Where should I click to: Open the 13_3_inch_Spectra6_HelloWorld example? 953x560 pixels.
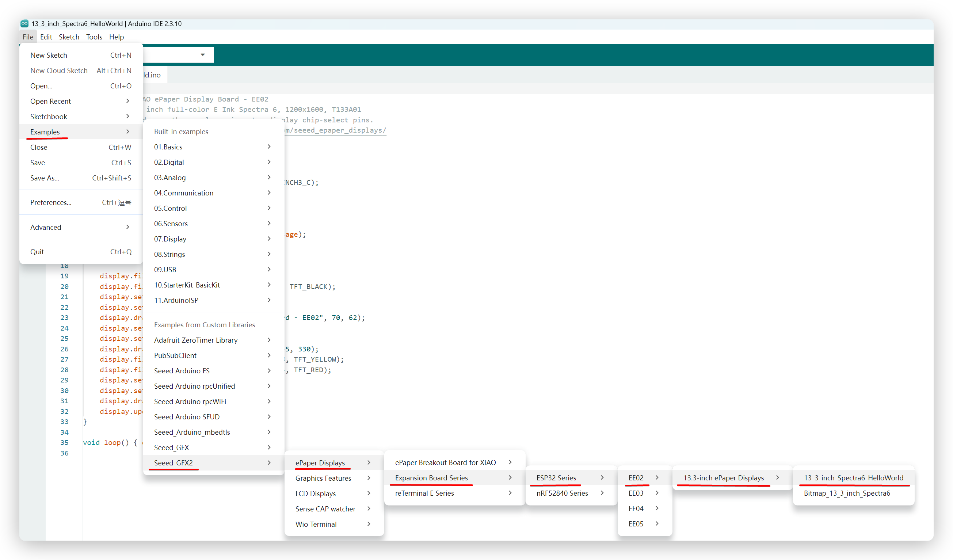click(x=854, y=477)
